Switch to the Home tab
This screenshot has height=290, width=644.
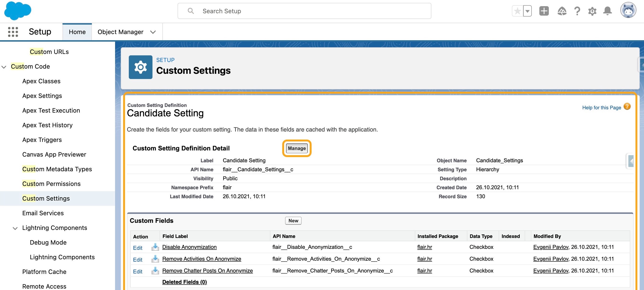(77, 32)
